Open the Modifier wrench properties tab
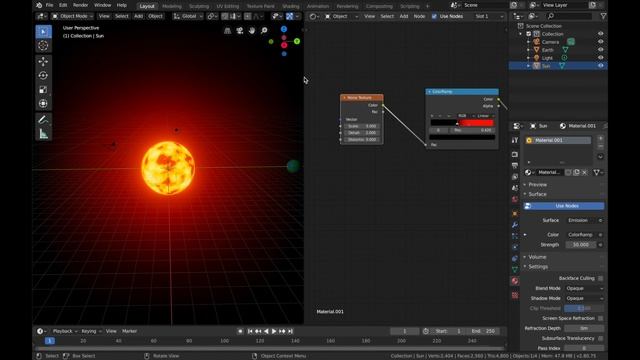This screenshot has width=640, height=360. 515,225
